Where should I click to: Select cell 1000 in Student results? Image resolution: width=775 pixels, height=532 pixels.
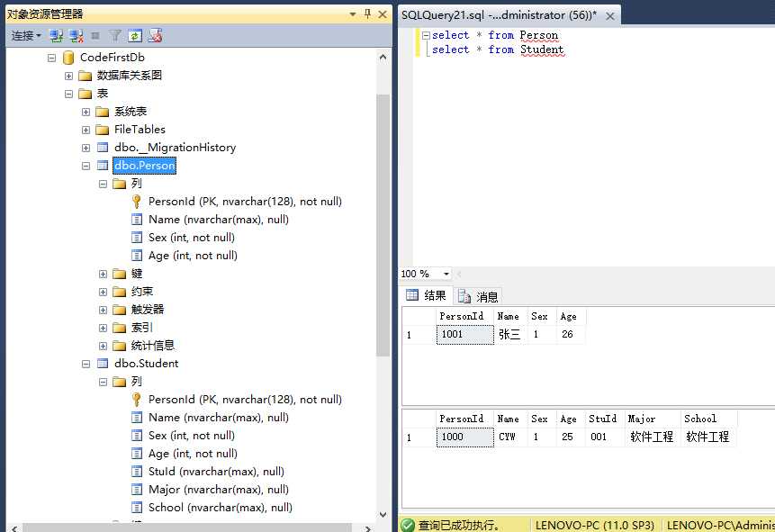point(465,437)
